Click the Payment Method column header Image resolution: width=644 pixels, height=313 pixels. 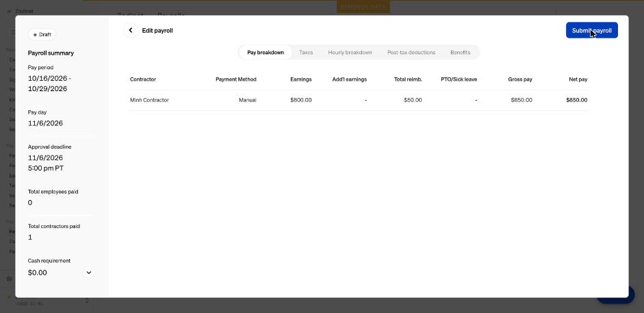tap(236, 79)
